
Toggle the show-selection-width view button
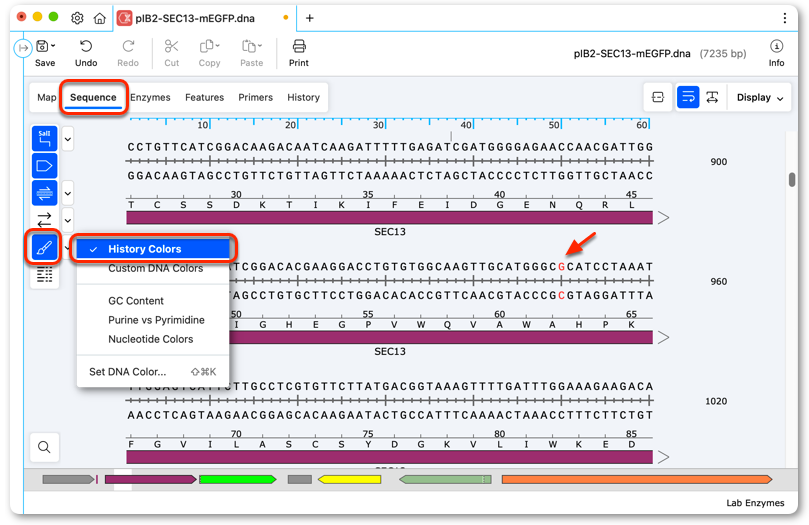(x=713, y=97)
